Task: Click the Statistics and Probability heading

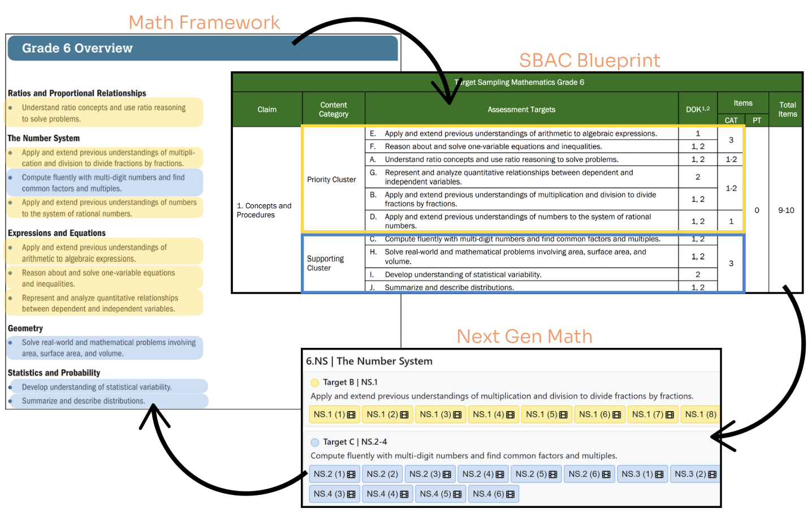Action: pos(54,373)
